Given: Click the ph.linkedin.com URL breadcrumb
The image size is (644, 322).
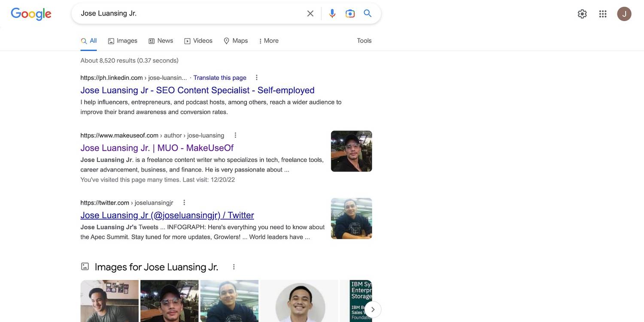Looking at the screenshot, I should pyautogui.click(x=134, y=78).
